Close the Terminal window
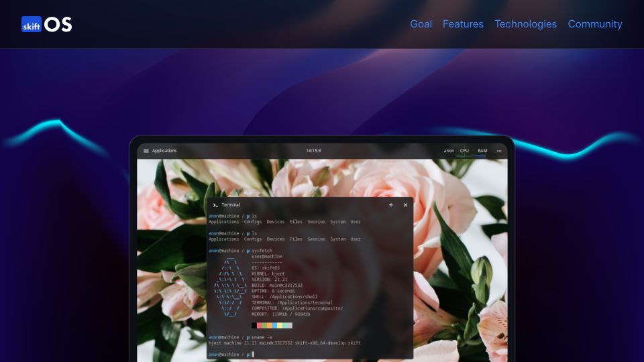This screenshot has height=362, width=644. point(405,205)
